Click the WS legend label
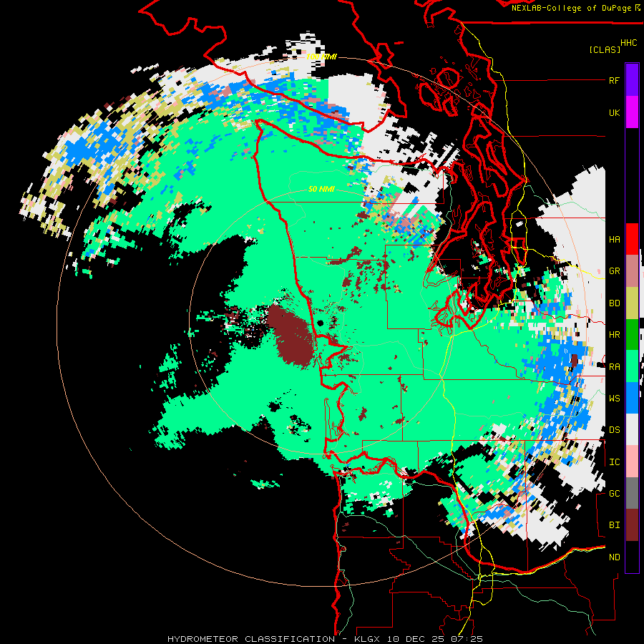Image resolution: width=644 pixels, height=644 pixels. (x=614, y=399)
